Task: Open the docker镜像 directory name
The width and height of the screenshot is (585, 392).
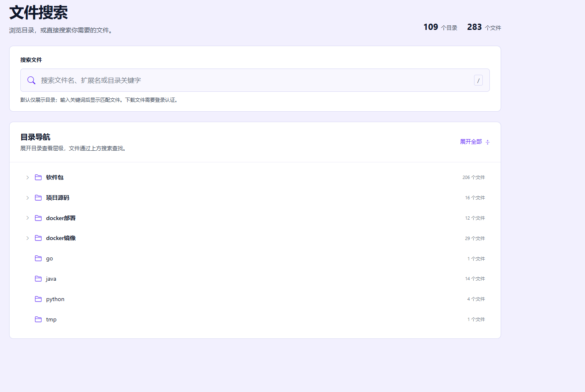Action: pyautogui.click(x=61, y=238)
